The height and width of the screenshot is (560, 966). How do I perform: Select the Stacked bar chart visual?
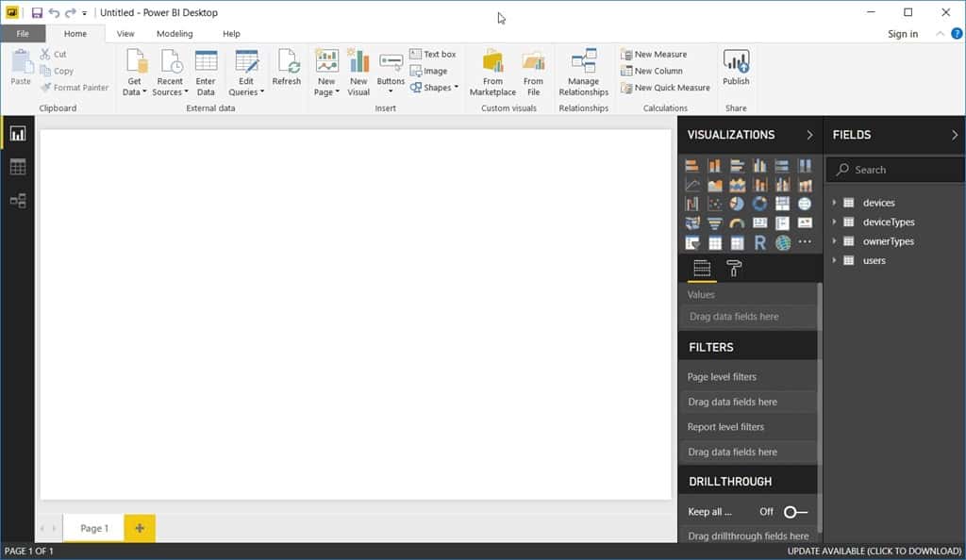(x=691, y=166)
